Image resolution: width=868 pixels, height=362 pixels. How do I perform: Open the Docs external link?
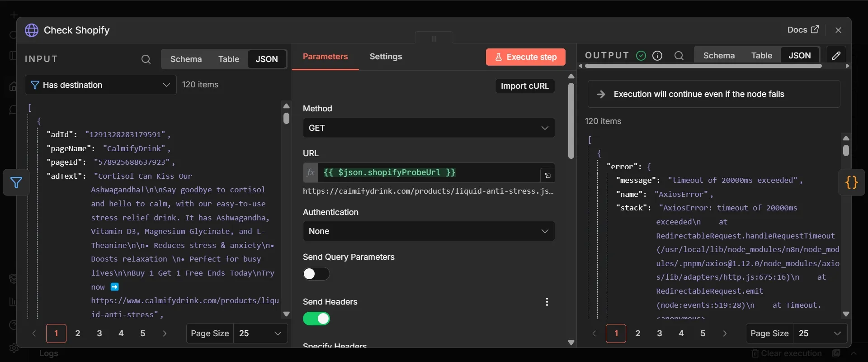click(803, 30)
